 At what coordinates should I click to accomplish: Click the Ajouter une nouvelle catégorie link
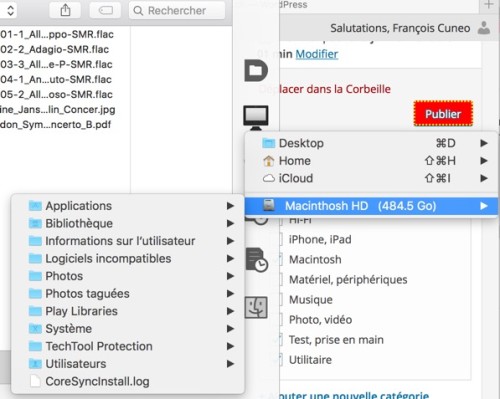point(346,395)
